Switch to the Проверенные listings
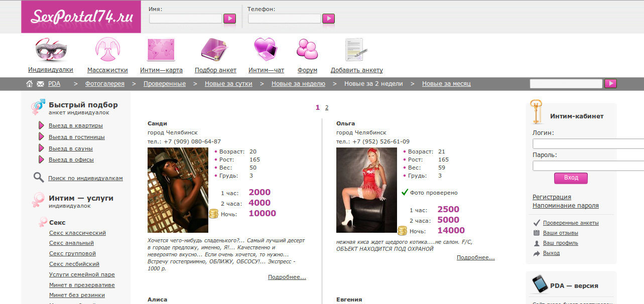 164,84
